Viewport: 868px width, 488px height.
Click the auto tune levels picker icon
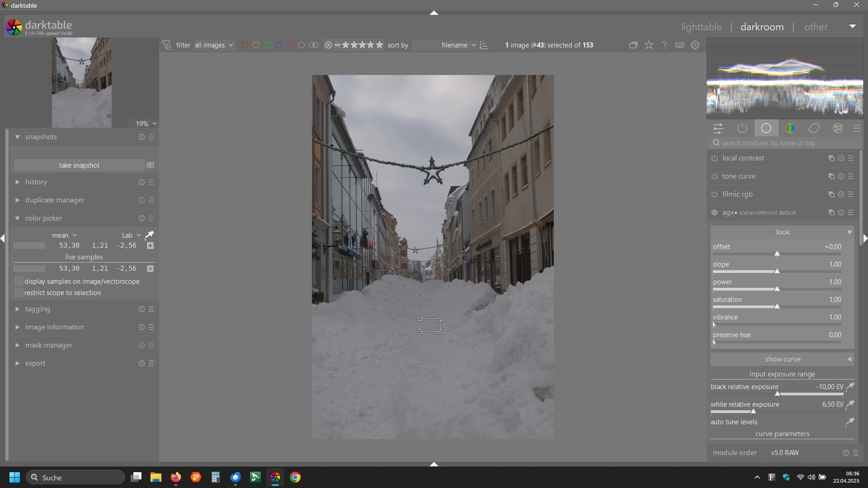coord(849,422)
